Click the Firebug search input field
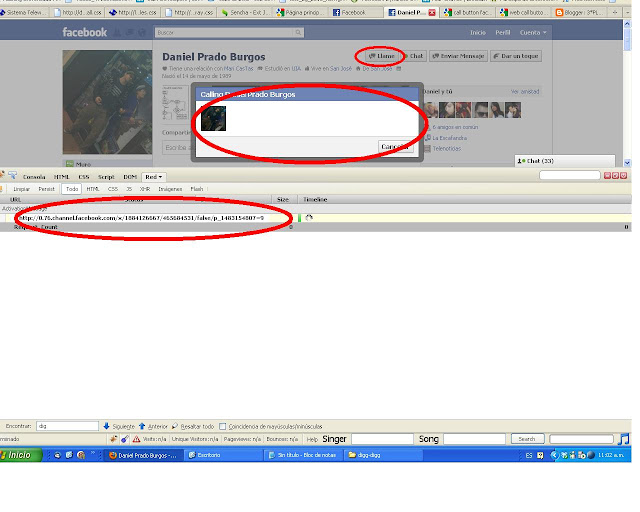 (569, 176)
